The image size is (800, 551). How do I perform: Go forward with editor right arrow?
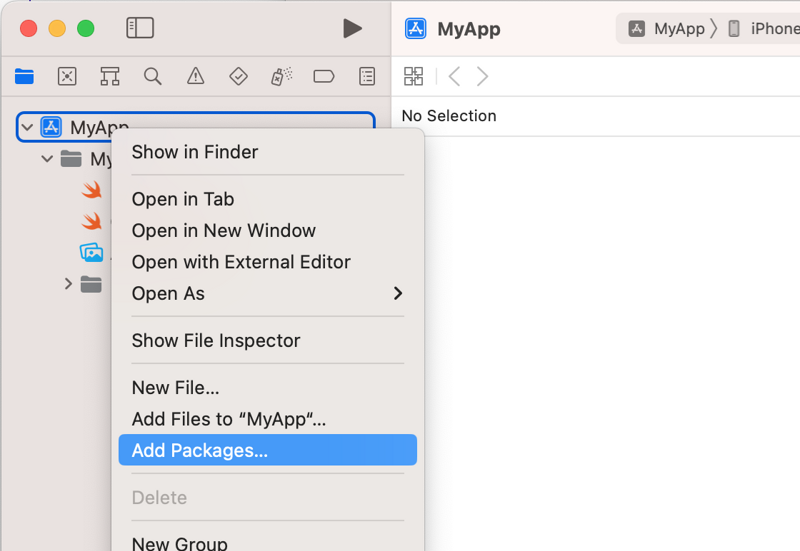pyautogui.click(x=482, y=77)
